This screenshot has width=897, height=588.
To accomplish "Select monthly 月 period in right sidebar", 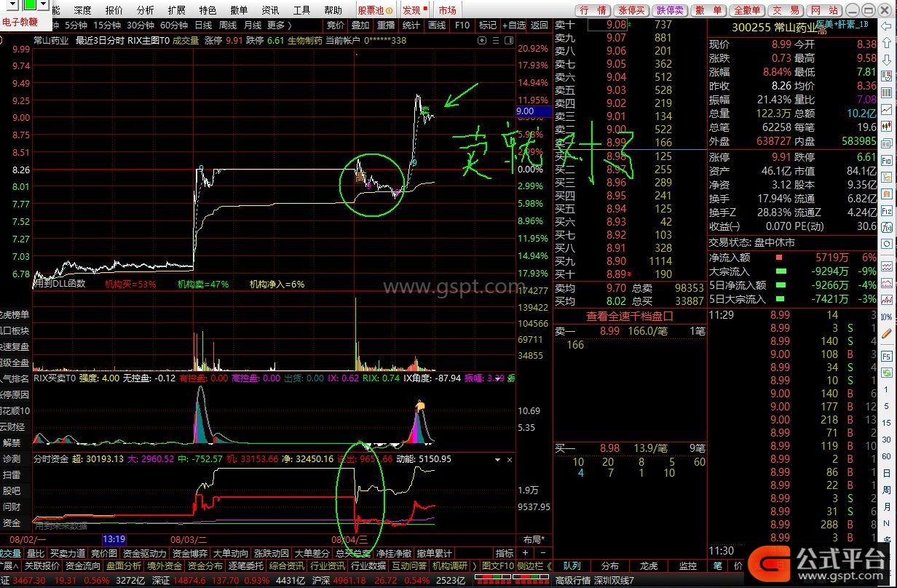I will click(888, 507).
